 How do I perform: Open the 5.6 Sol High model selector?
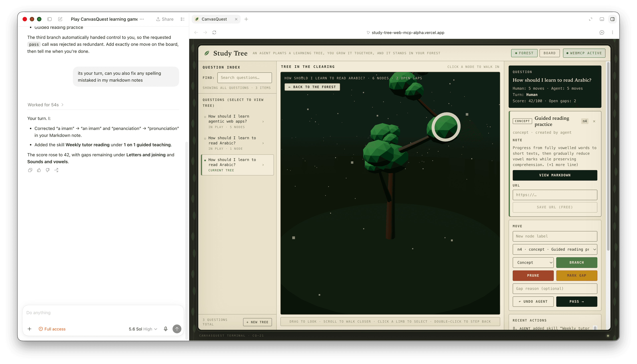[143, 329]
